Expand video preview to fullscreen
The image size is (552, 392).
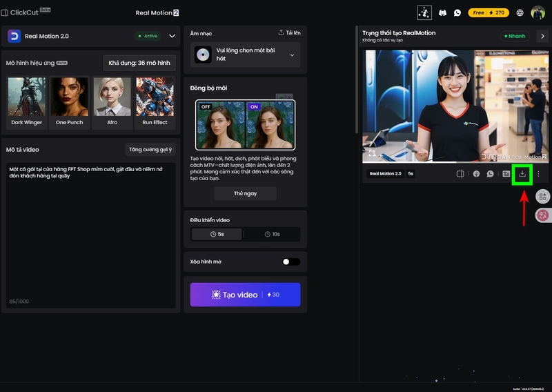(372, 153)
